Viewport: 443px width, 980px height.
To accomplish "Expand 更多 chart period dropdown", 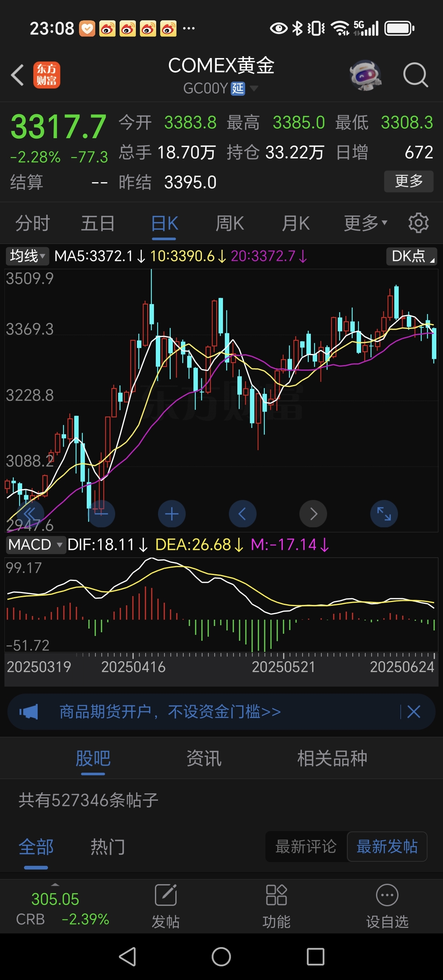I will (365, 223).
